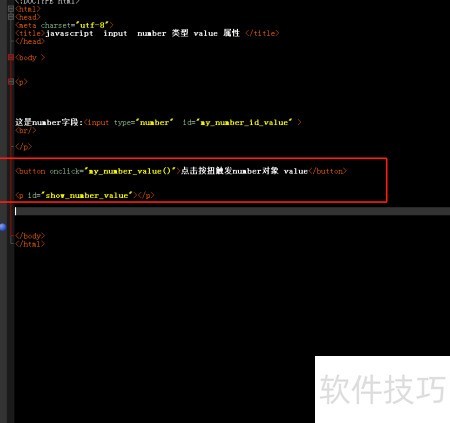Collapse the red body fold marker

pos(11,57)
